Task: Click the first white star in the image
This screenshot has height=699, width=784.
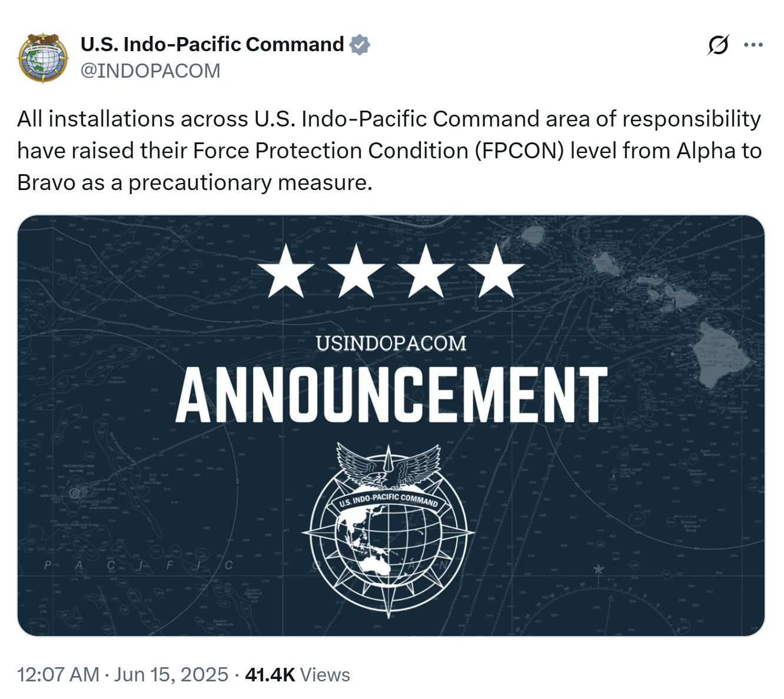Action: (286, 271)
